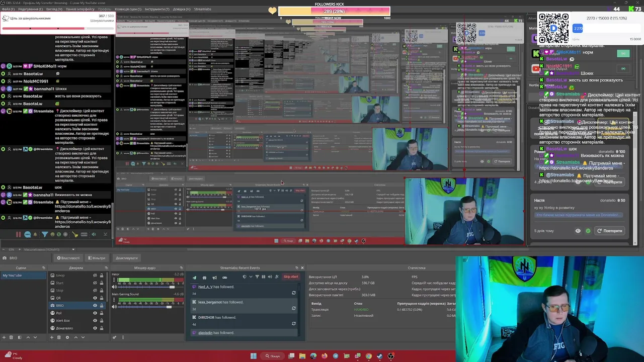
Task: Open Натог audio channel options menu
Action: [x=114, y=280]
